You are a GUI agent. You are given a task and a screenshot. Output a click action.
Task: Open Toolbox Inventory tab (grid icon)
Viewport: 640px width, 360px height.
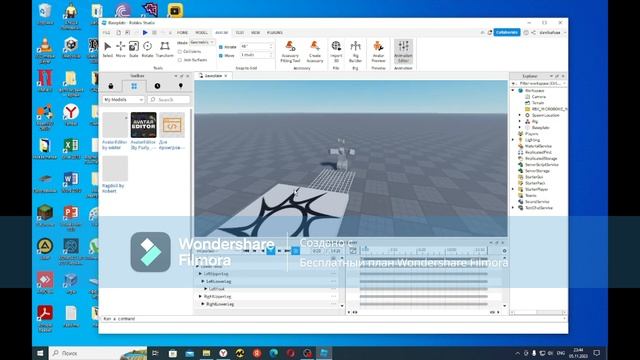[134, 86]
